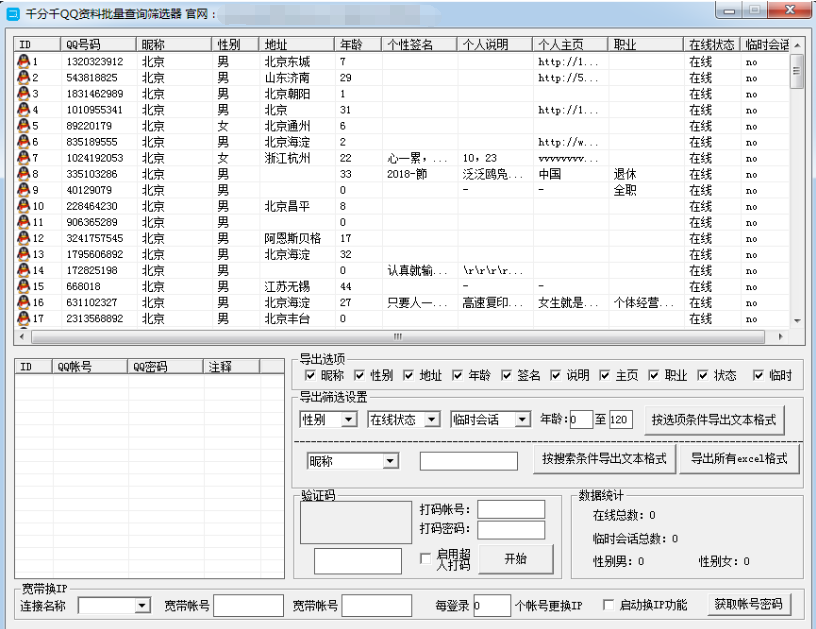Disable the 职业 export option

654,375
